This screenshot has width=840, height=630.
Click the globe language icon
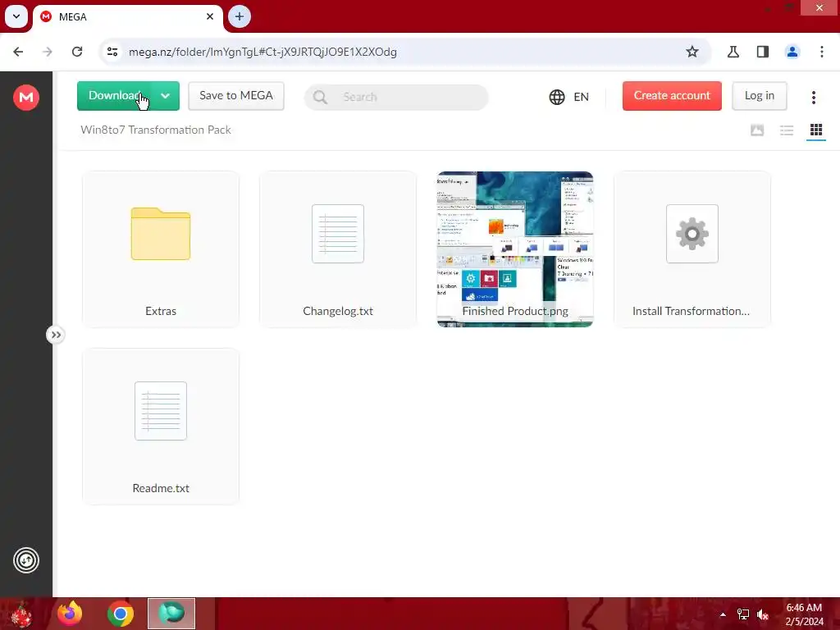pyautogui.click(x=557, y=97)
